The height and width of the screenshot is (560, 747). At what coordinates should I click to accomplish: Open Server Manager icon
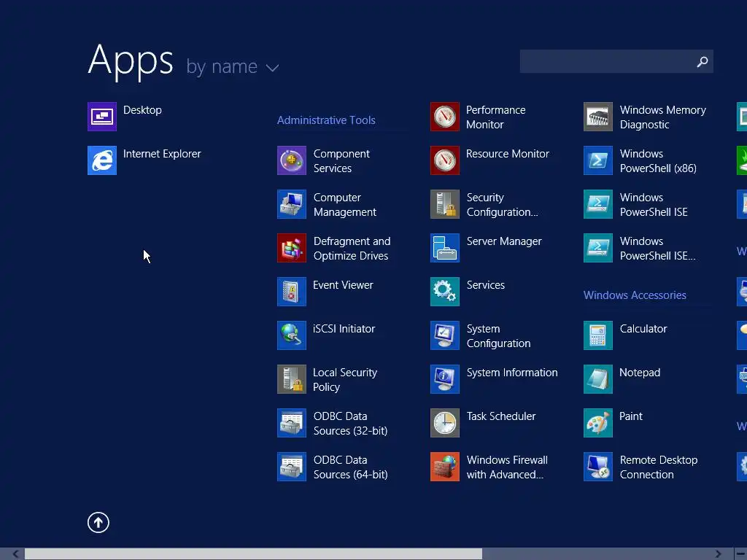445,248
